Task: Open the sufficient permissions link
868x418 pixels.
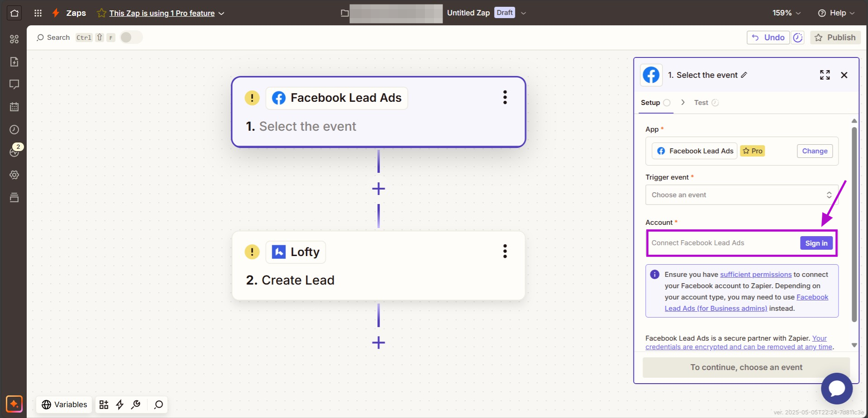Action: pos(756,275)
